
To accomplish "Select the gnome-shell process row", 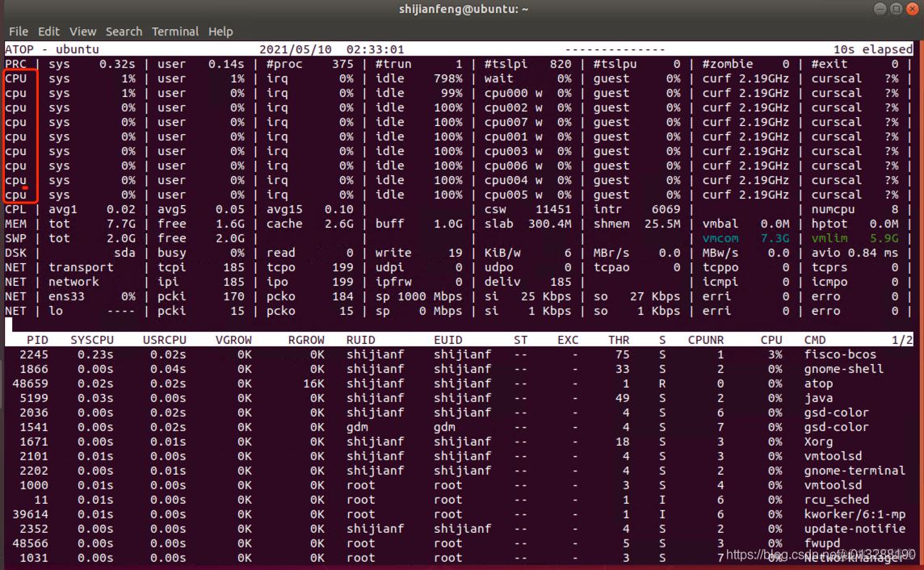I will pyautogui.click(x=459, y=369).
